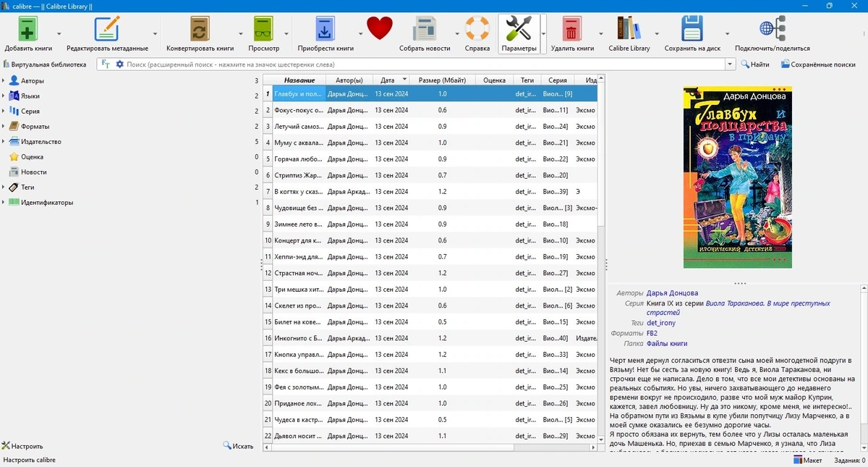The height and width of the screenshot is (467, 868).
Task: Click in the search input field
Action: (x=425, y=64)
